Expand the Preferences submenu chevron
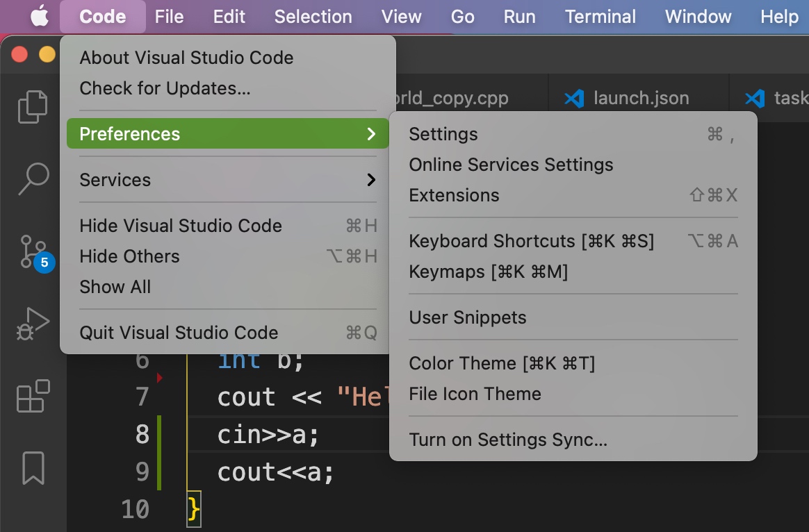 coord(371,134)
